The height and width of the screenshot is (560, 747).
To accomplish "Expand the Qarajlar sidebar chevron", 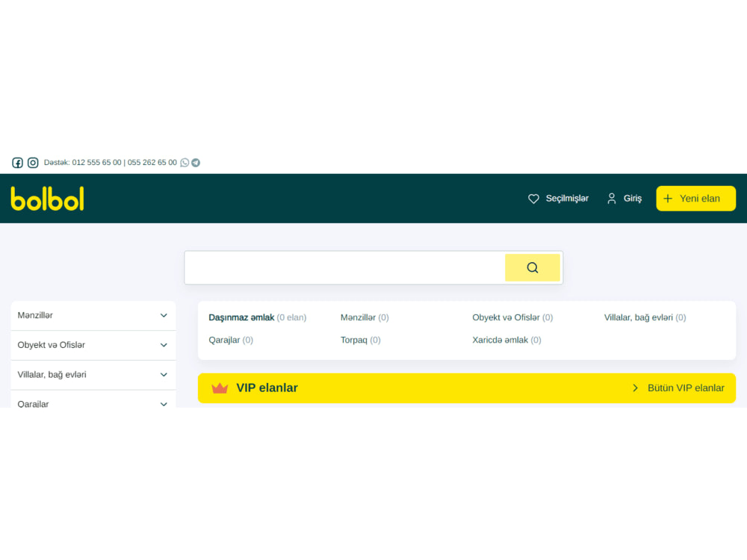I will tap(164, 404).
